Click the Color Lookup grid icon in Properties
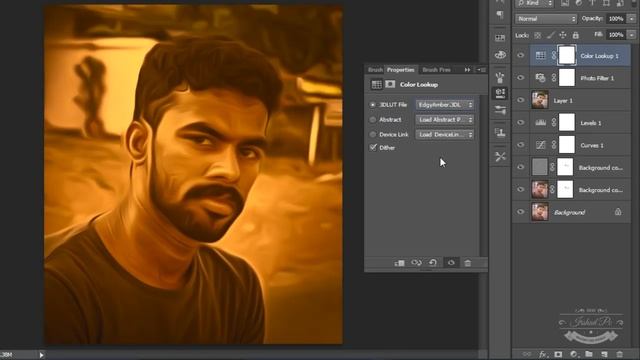640x360 pixels. (376, 84)
